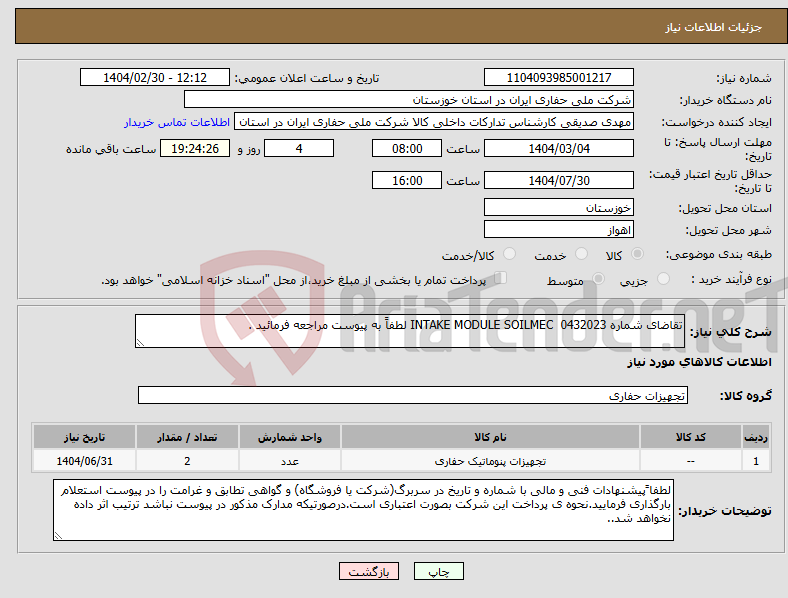Screen dimensions: 788x598
Task: Click the unit cell عدد
Action: tap(290, 461)
